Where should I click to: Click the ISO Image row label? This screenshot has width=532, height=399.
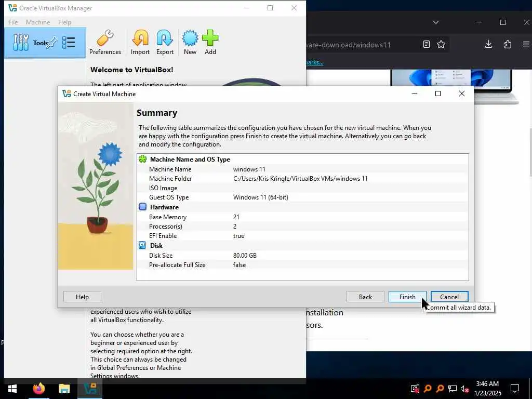(163, 188)
